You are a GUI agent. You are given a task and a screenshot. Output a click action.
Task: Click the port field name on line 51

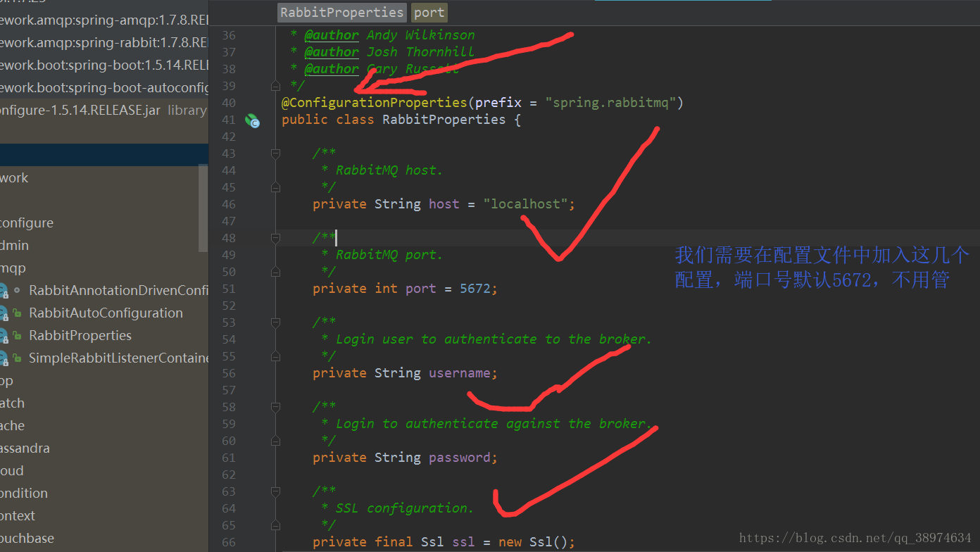(421, 289)
